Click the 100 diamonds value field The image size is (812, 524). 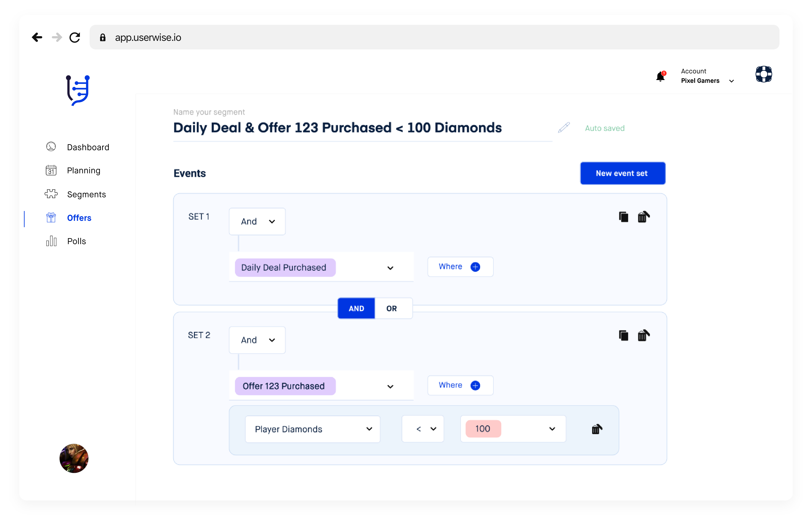[x=483, y=429]
